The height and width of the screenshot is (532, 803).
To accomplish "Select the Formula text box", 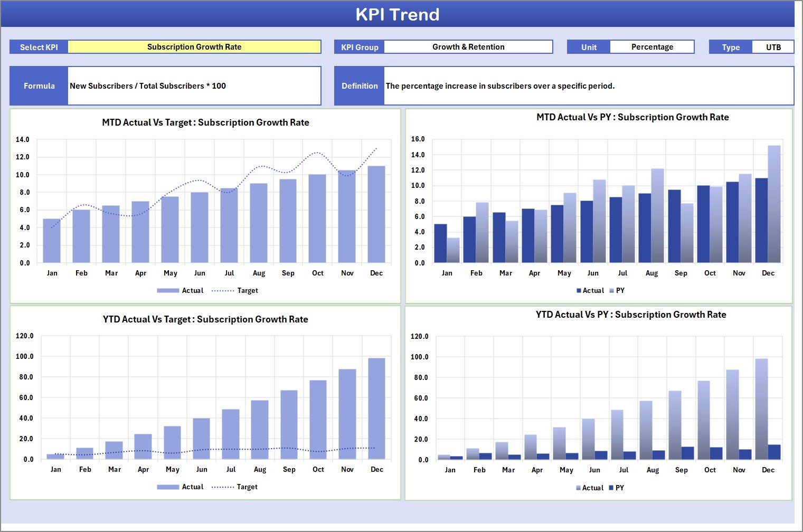I will pos(194,85).
